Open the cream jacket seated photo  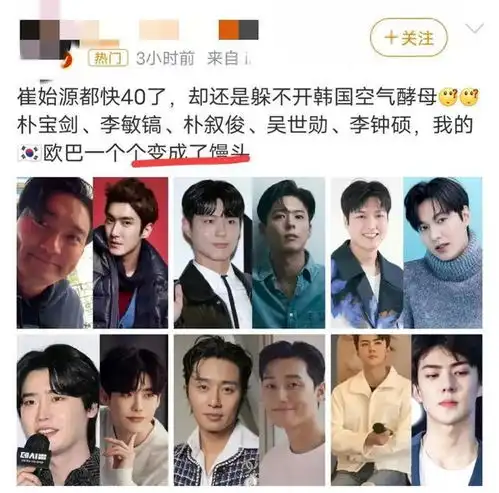[x=371, y=410]
